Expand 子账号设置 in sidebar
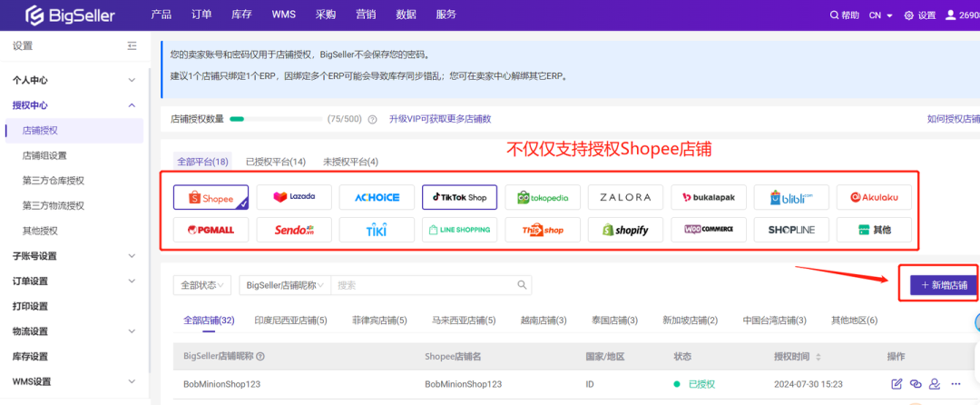 click(132, 256)
